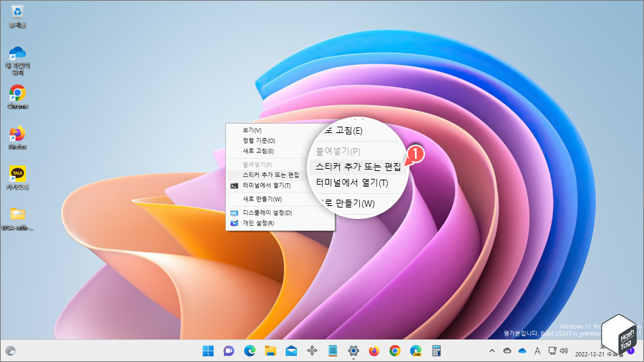
Task: Click the 'A' input language indicator in tray
Action: pos(537,351)
